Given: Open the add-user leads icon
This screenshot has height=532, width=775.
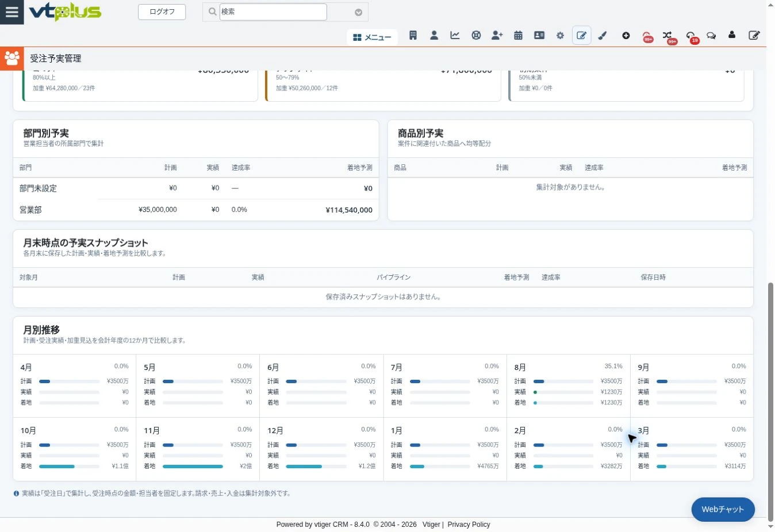Looking at the screenshot, I should click(497, 36).
